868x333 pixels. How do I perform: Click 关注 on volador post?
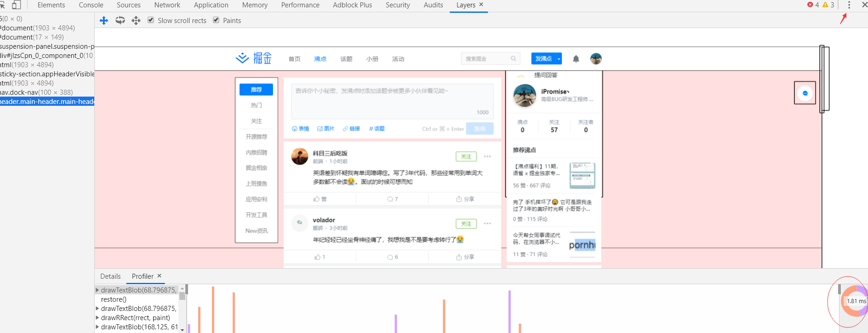point(466,224)
